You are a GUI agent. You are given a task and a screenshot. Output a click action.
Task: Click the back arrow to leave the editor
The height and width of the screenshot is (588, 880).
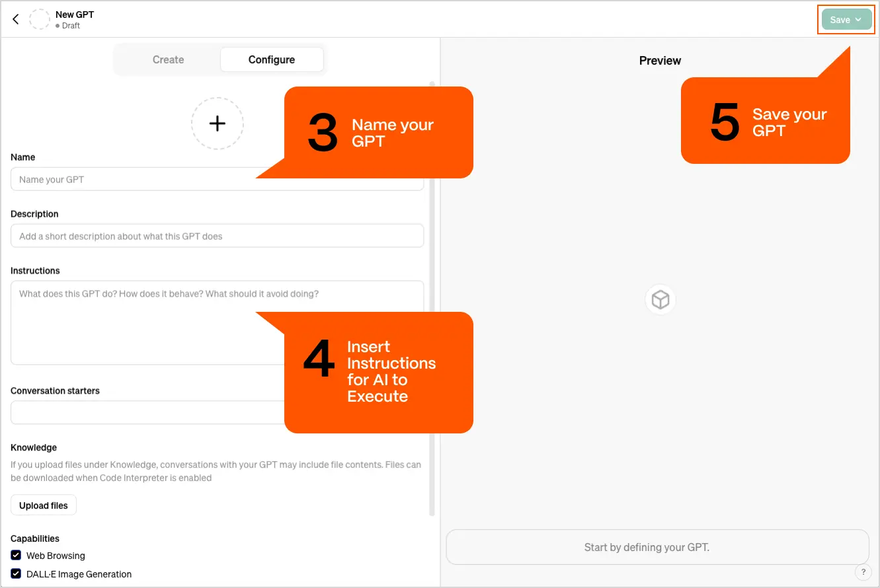click(x=15, y=18)
